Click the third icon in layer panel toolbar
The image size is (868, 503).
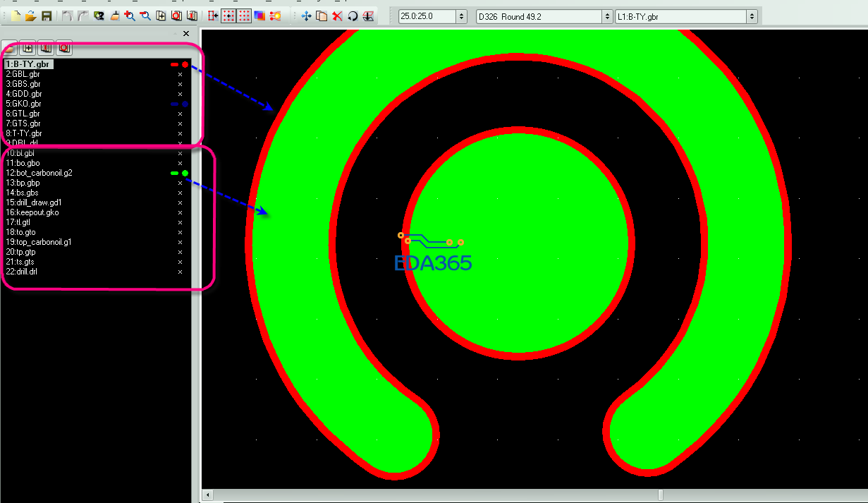(x=46, y=48)
